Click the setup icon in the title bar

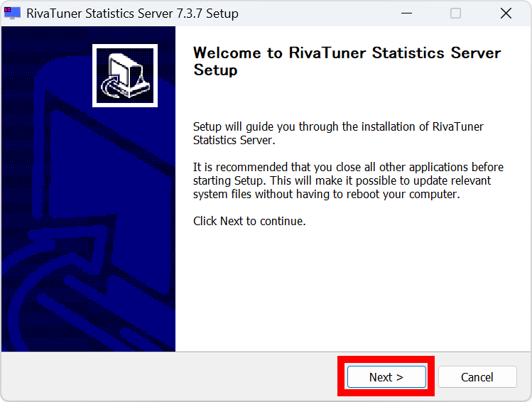click(x=12, y=13)
